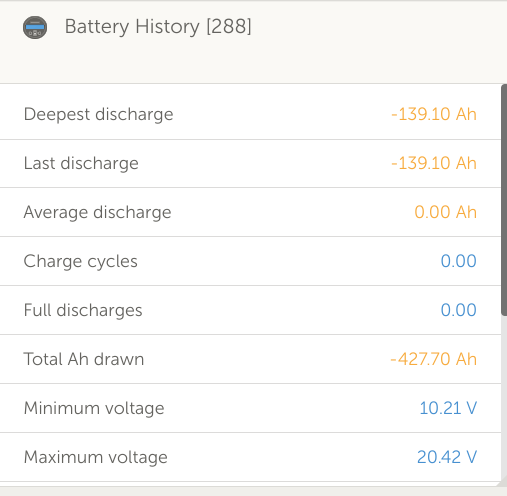Select the Full discharges row label
Viewport: 507px width, 496px height.
tap(83, 310)
